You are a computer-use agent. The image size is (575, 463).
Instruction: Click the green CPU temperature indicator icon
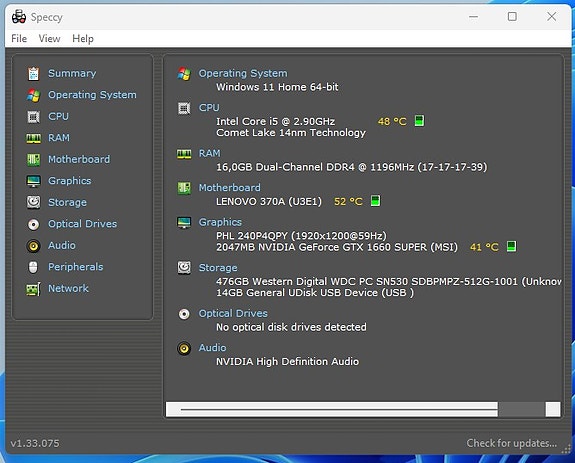pos(419,121)
